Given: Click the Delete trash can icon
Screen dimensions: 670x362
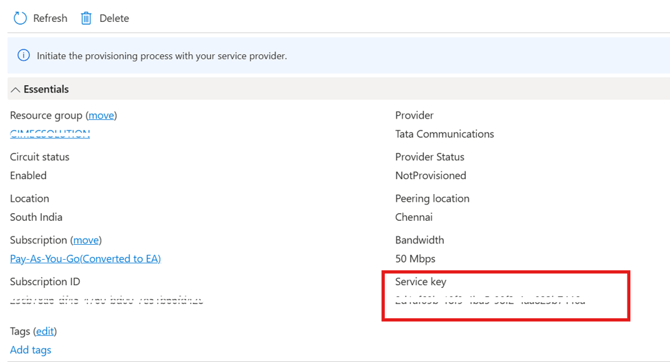Looking at the screenshot, I should (86, 18).
